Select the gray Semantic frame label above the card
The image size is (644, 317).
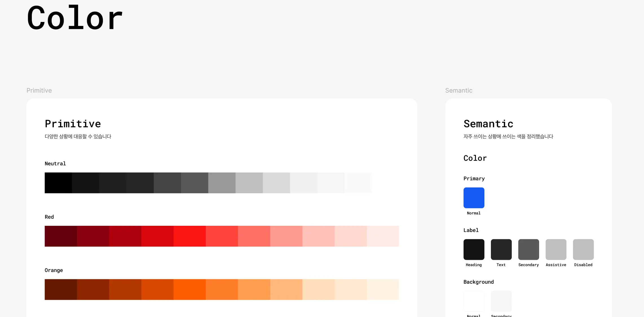[x=458, y=90]
